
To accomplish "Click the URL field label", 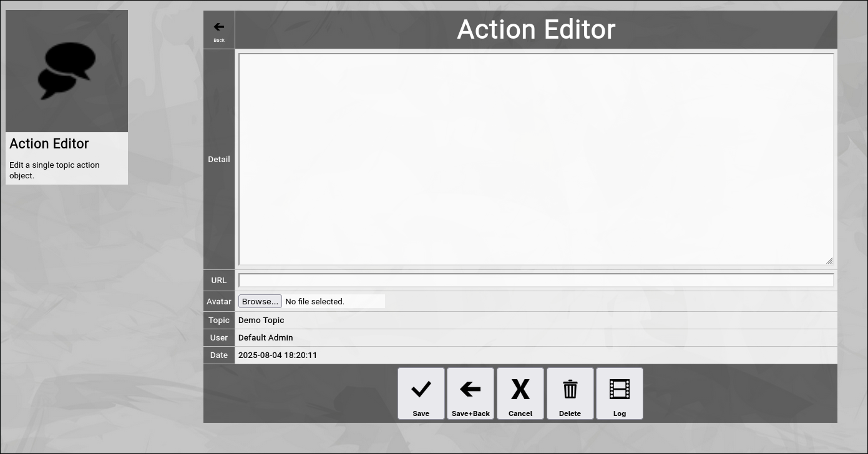I will (219, 281).
